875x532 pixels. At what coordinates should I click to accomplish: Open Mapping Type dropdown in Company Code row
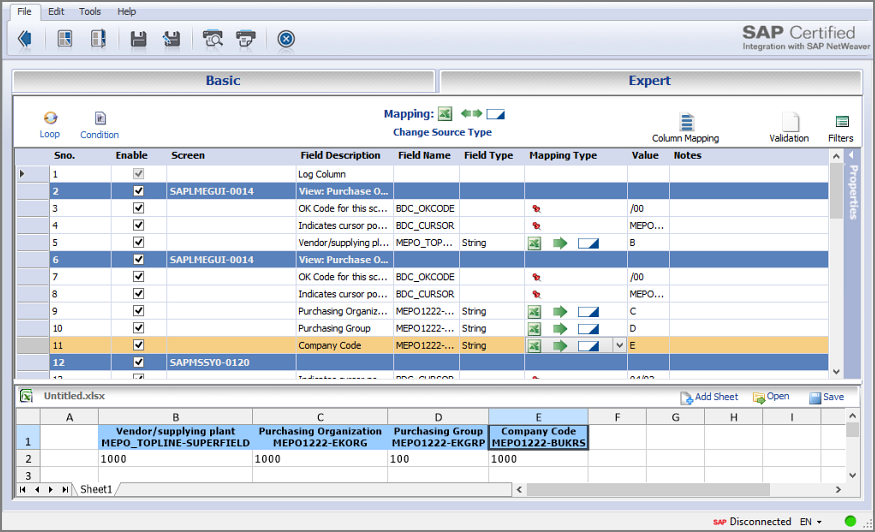coord(619,346)
